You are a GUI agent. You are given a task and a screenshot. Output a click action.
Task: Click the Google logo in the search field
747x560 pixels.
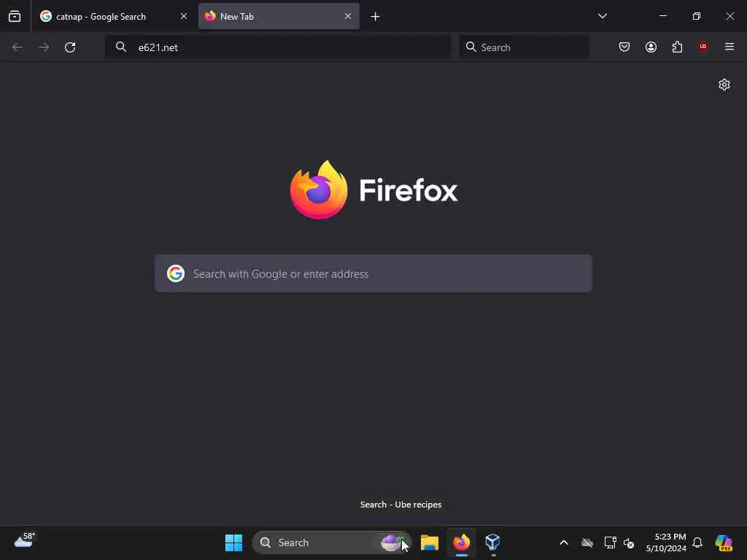(176, 274)
